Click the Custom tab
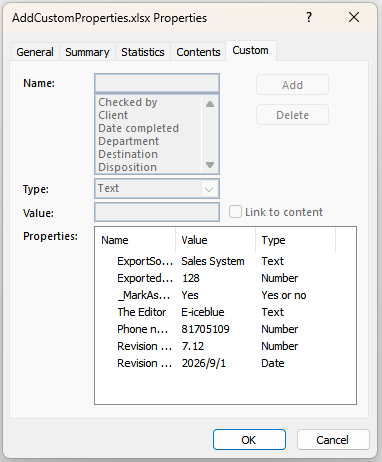The height and width of the screenshot is (462, 382). 250,50
